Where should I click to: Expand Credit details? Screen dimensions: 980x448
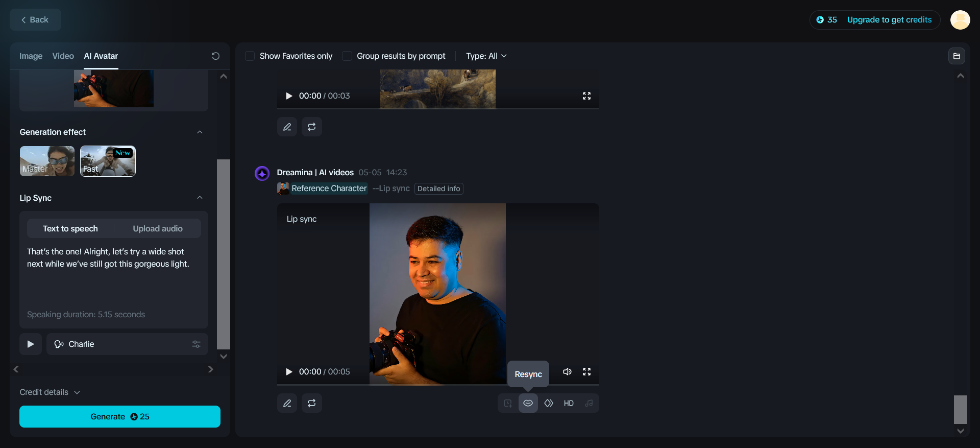50,392
